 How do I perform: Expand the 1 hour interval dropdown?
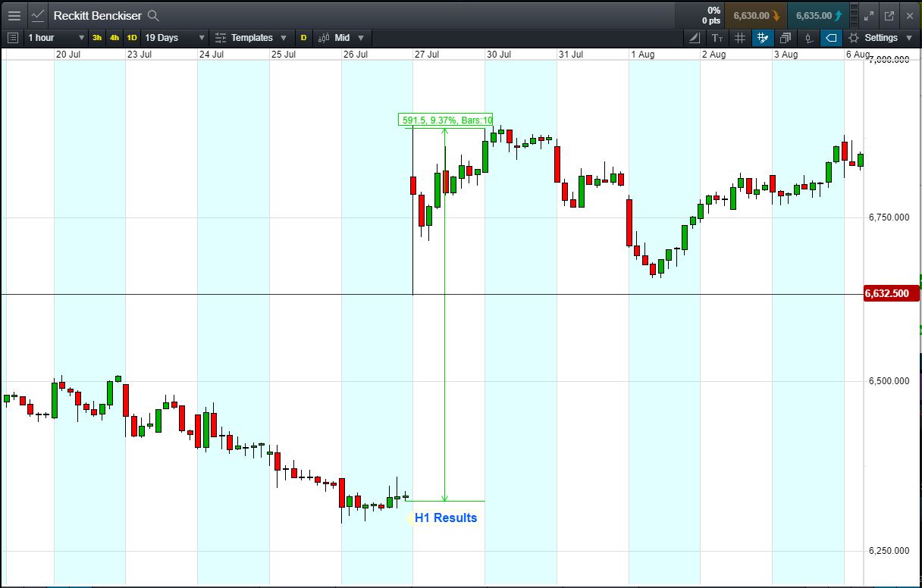[56, 38]
